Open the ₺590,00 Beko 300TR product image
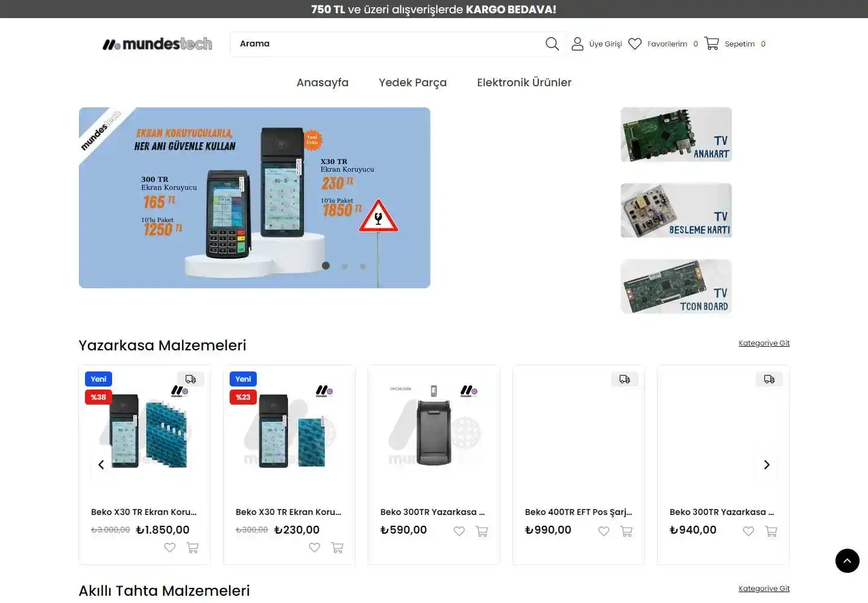 click(x=434, y=431)
